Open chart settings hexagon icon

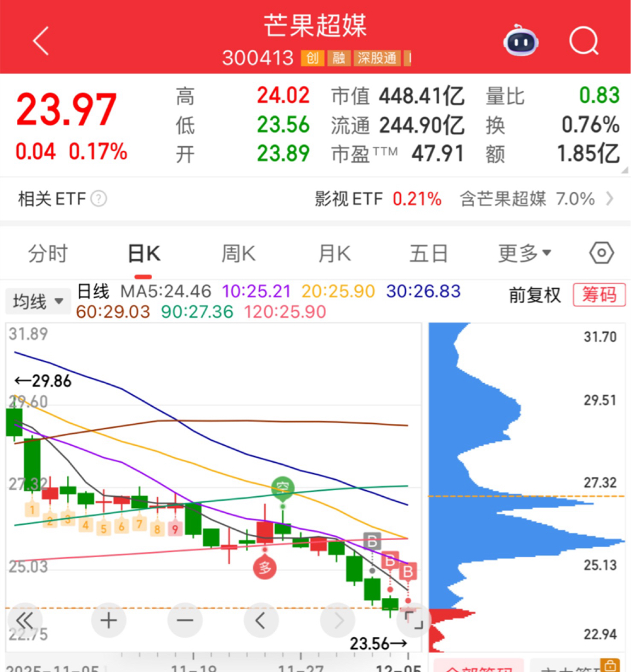pyautogui.click(x=601, y=253)
